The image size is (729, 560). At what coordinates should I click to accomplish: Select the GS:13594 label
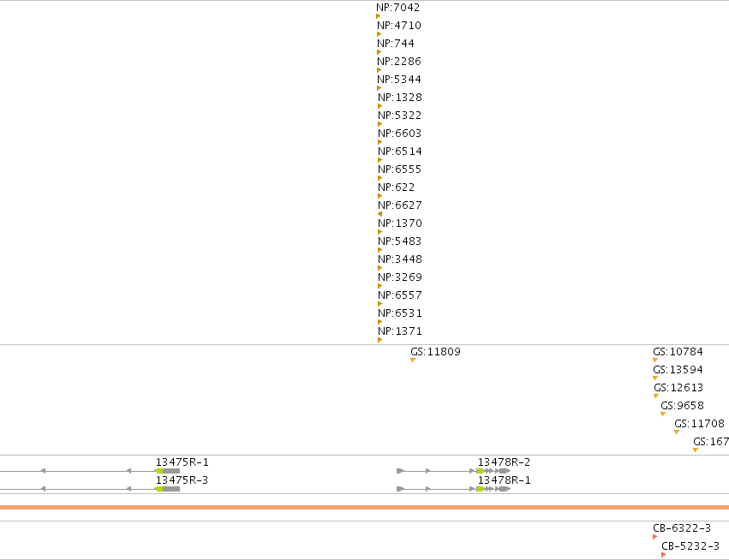678,370
